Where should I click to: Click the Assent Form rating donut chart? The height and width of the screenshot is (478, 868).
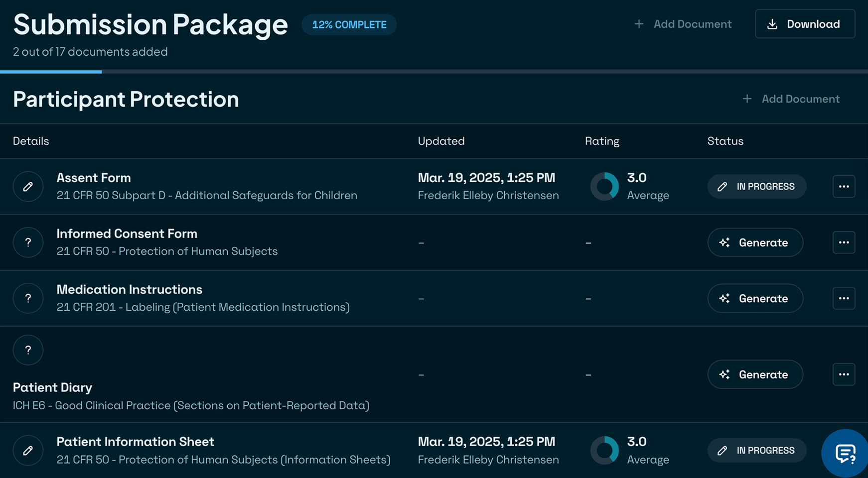click(x=604, y=187)
